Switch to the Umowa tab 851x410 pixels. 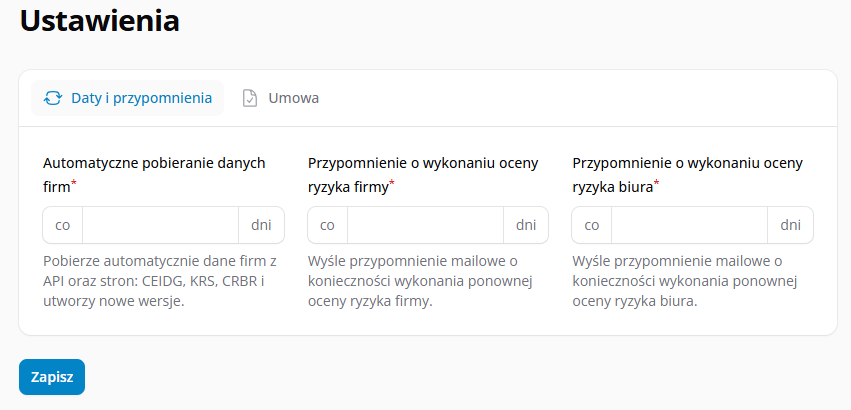[280, 98]
